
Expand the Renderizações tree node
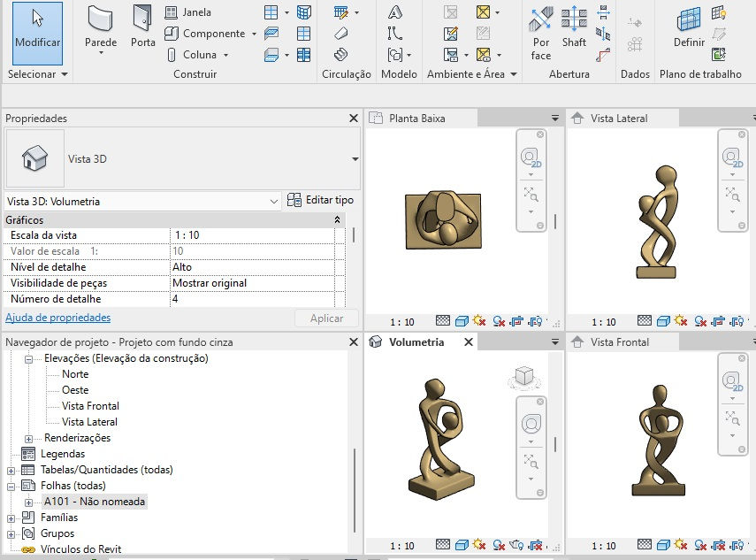pyautogui.click(x=28, y=439)
